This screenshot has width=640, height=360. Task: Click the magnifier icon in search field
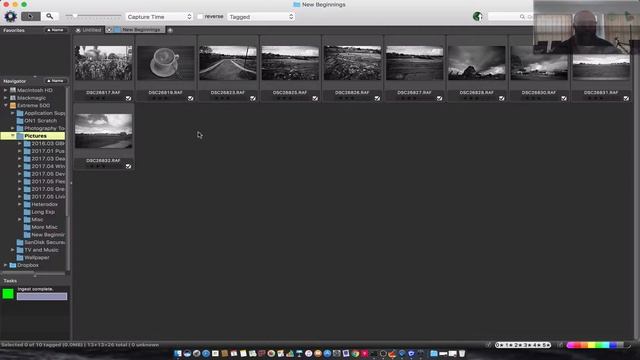coord(522,17)
